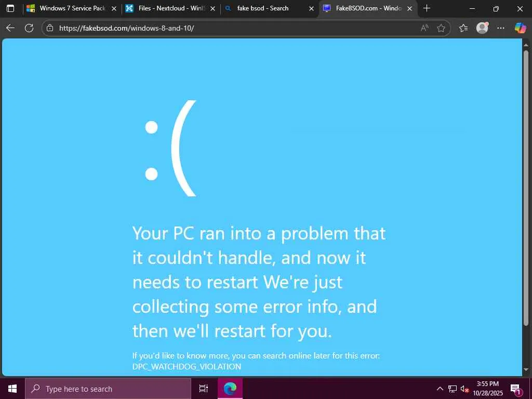
Task: View site information lock icon
Action: [50, 28]
